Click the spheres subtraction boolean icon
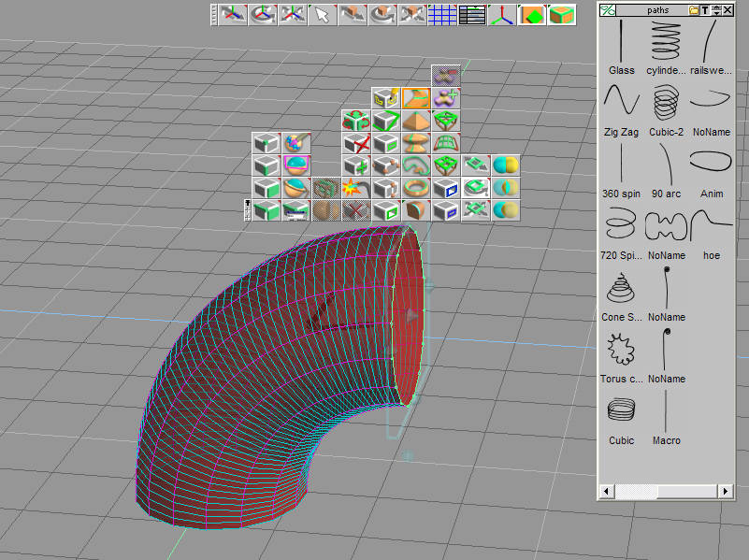749x560 pixels. click(x=505, y=210)
